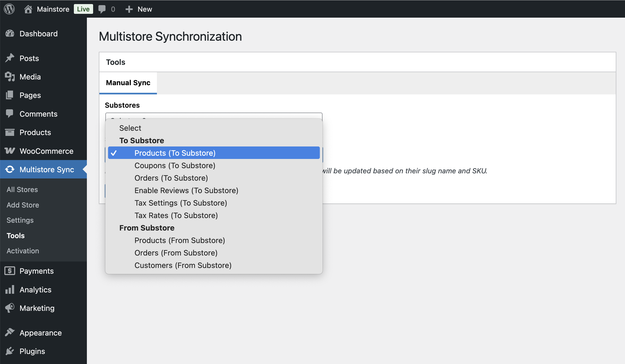Click the Live status badge
The width and height of the screenshot is (625, 364).
click(83, 9)
